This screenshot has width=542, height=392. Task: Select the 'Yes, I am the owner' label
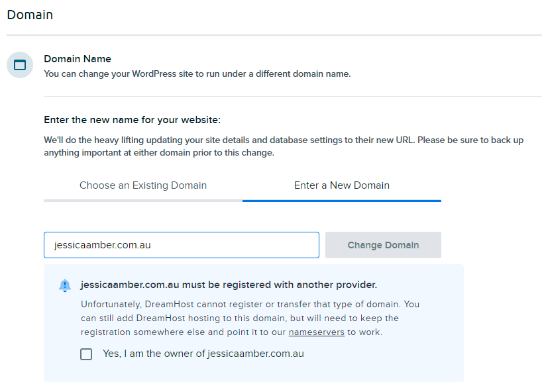203,354
